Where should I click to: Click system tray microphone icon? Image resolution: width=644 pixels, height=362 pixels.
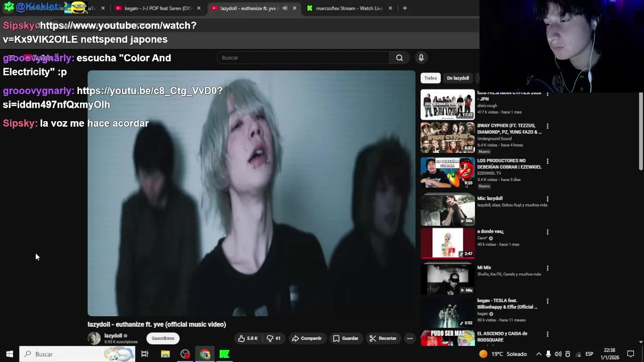pos(548,354)
